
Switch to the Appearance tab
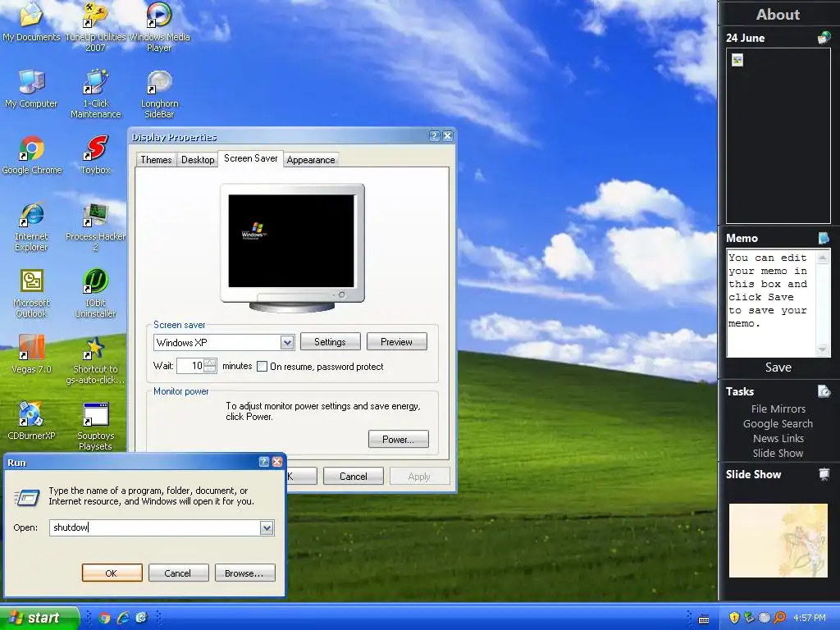[311, 160]
